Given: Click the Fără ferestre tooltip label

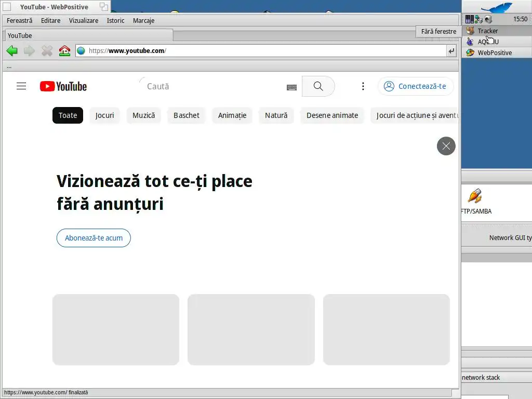Looking at the screenshot, I should (x=438, y=32).
